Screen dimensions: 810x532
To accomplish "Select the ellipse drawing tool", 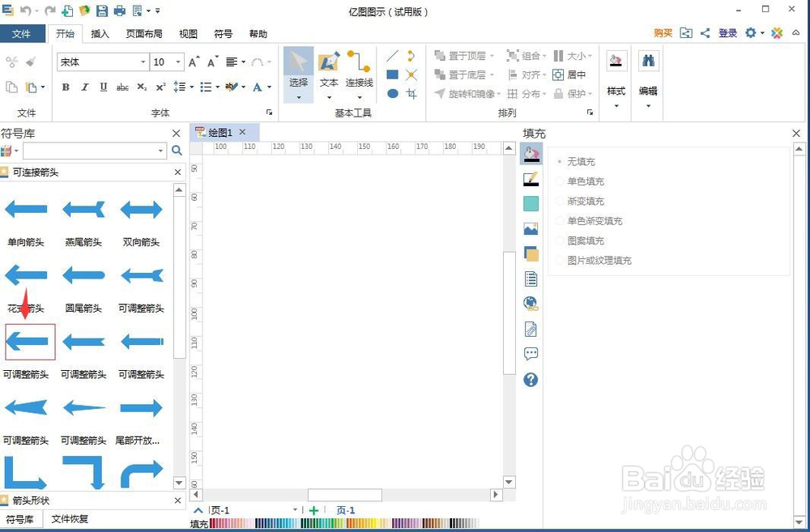I will [x=394, y=93].
